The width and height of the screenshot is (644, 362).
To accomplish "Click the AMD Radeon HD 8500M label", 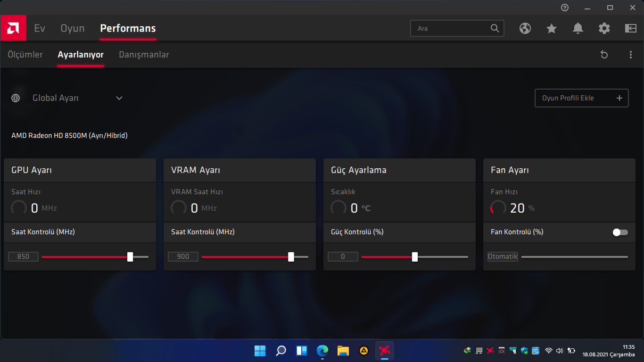I will 69,136.
